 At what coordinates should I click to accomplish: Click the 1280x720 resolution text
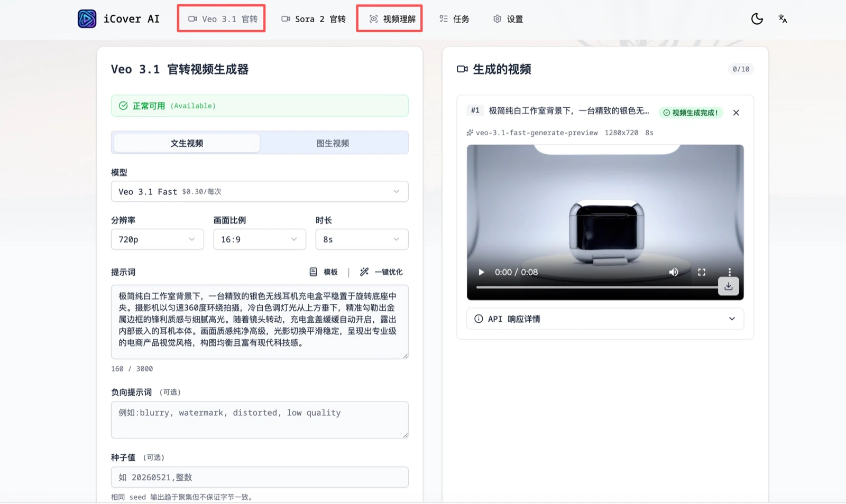pyautogui.click(x=621, y=133)
